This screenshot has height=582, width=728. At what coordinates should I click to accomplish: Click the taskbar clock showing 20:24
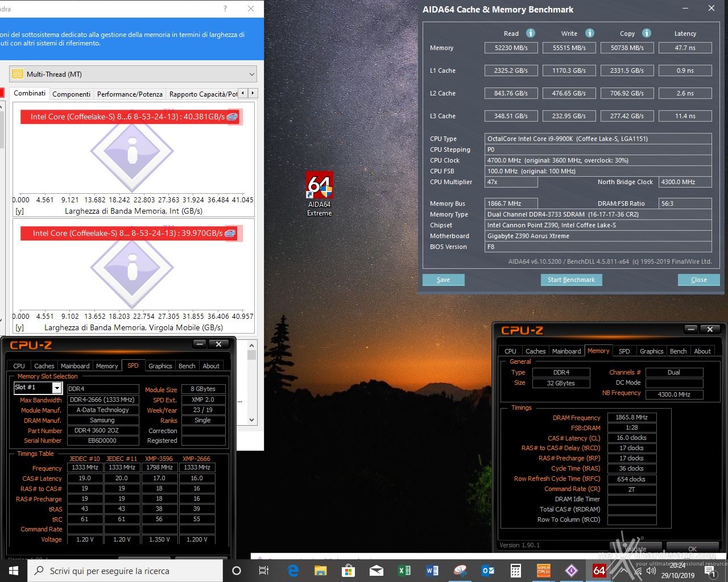(678, 571)
